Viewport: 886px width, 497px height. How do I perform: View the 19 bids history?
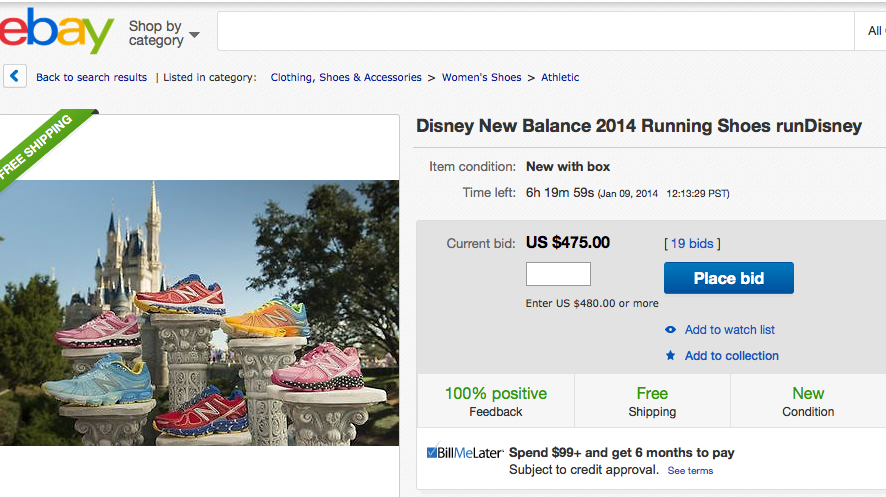[692, 243]
